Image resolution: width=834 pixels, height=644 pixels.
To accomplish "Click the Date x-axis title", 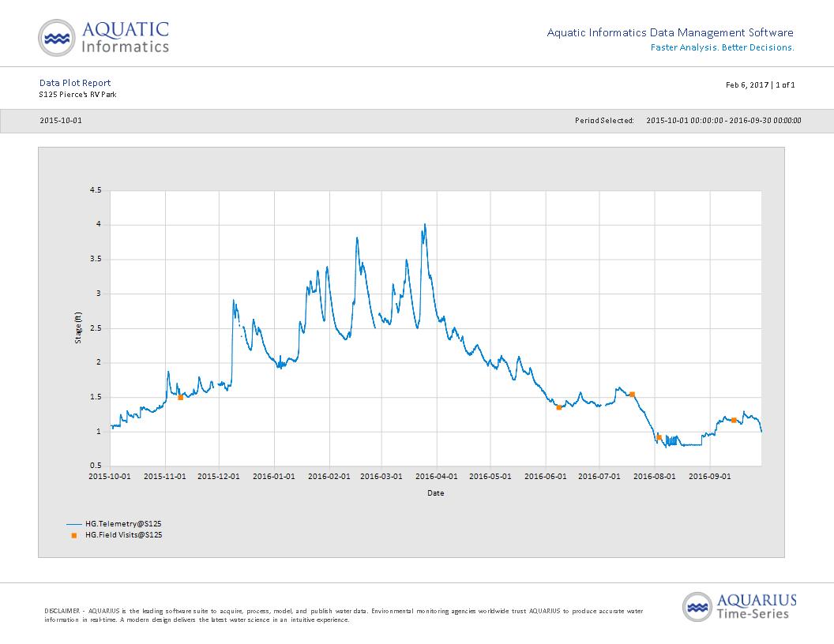I will (436, 493).
